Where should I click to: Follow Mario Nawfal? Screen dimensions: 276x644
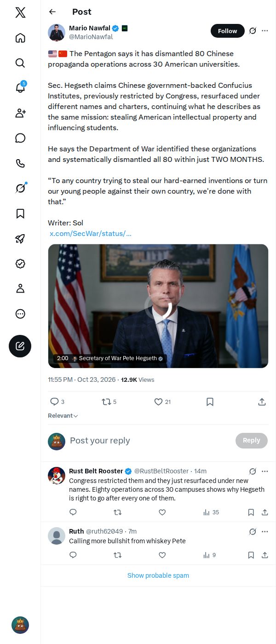(x=227, y=31)
